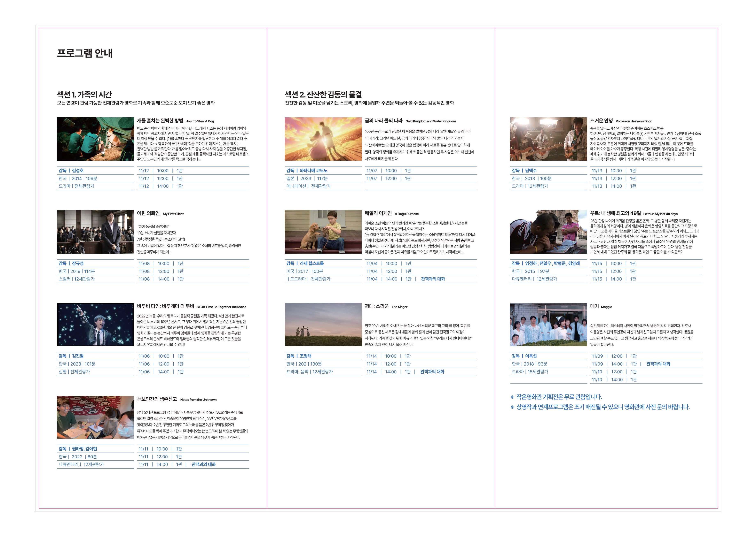The height and width of the screenshot is (535, 756).
Task: Select the '미국 | 2017 | 100분' info line
Action: pyautogui.click(x=305, y=272)
